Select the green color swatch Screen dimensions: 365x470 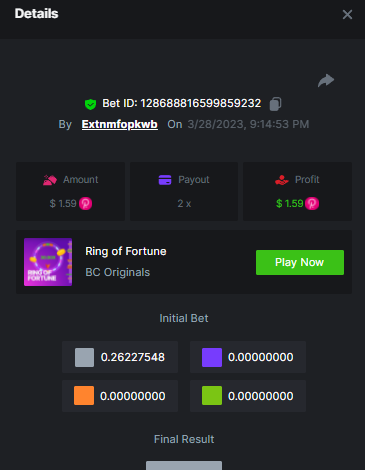[212, 396]
